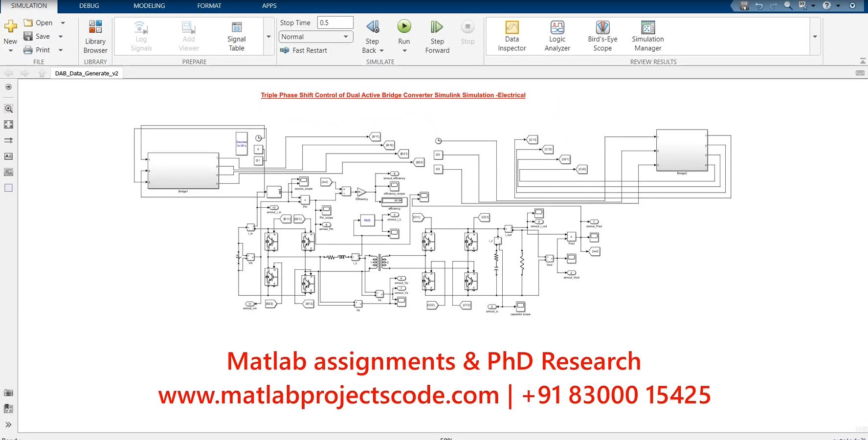Image resolution: width=868 pixels, height=440 pixels.
Task: Click the New model icon
Action: 10,26
